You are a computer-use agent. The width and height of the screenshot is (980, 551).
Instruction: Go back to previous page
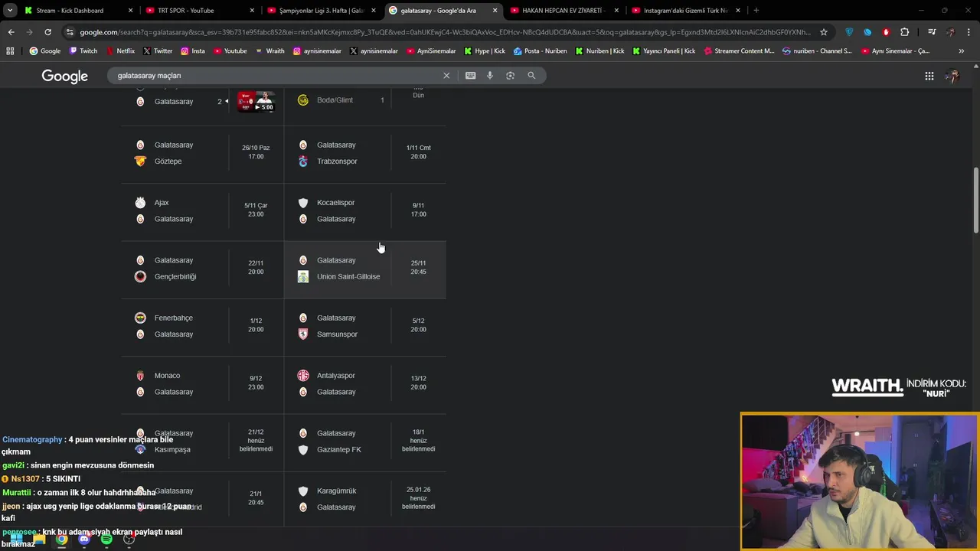click(x=11, y=32)
